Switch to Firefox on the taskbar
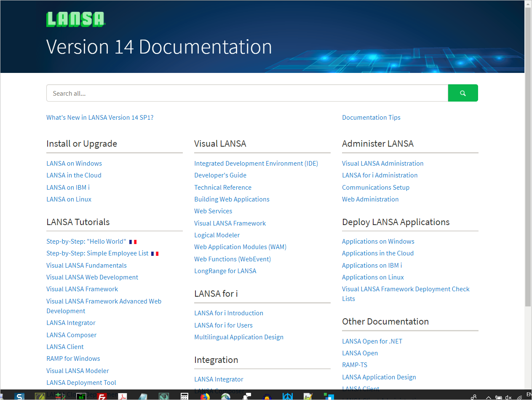The height and width of the screenshot is (400, 532). [x=205, y=396]
